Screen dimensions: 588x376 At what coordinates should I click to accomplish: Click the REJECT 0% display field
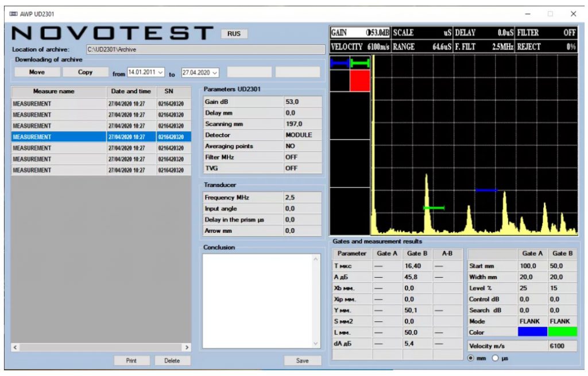(x=547, y=47)
